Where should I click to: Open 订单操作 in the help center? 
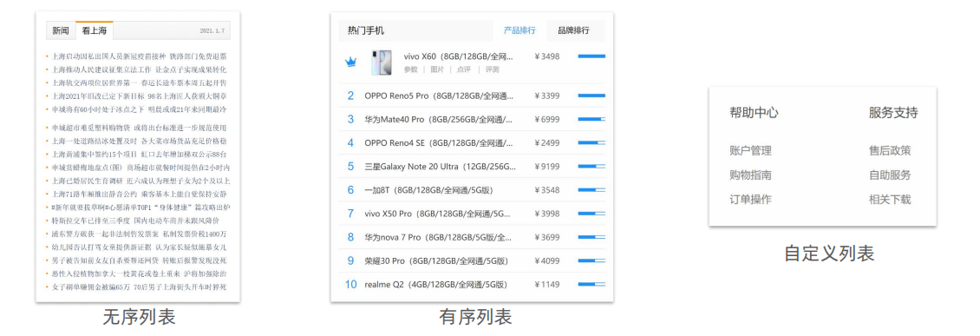(x=751, y=200)
